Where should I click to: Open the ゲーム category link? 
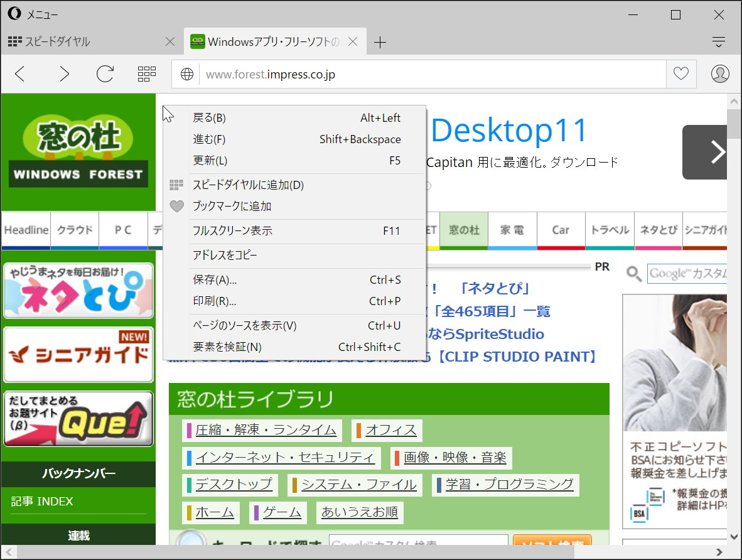point(278,512)
